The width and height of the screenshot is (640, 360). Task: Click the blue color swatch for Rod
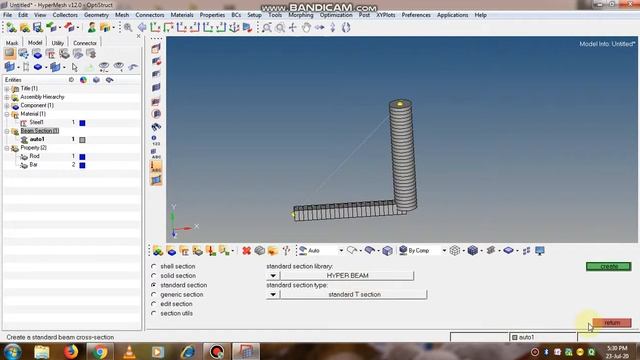coord(82,157)
